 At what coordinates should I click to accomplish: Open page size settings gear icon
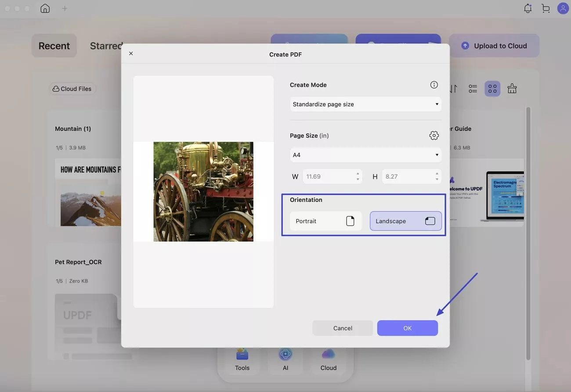tap(434, 136)
